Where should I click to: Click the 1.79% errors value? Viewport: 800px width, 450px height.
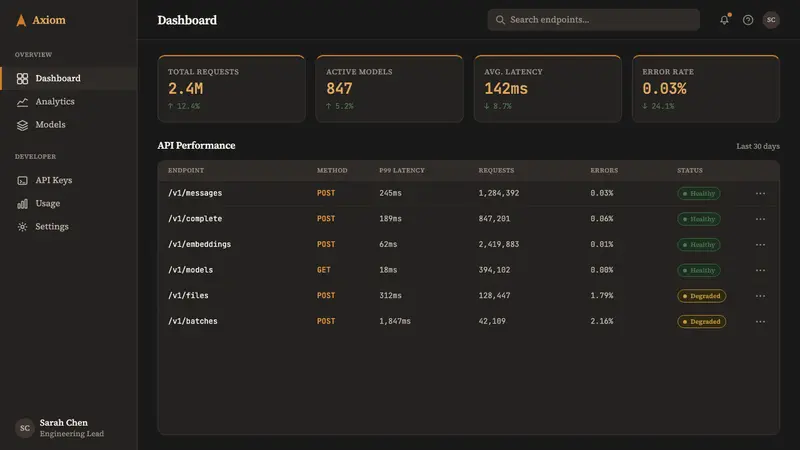pyautogui.click(x=602, y=295)
